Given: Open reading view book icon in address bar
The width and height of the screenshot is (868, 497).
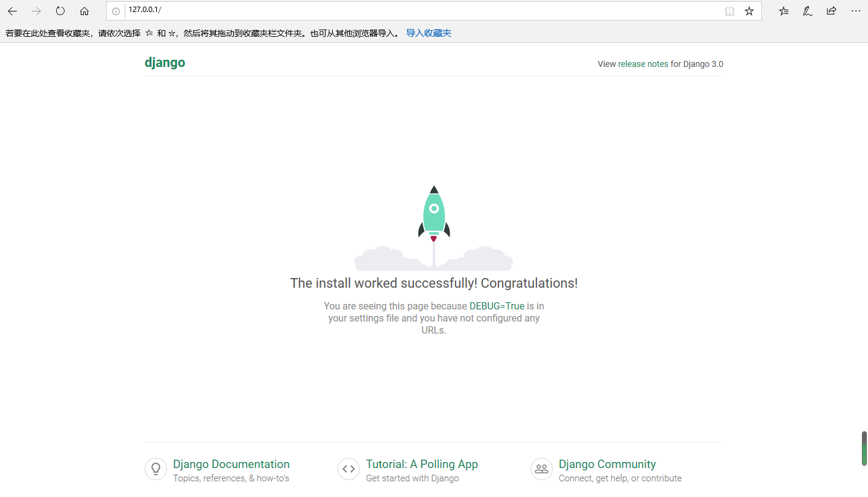Looking at the screenshot, I should pos(729,11).
